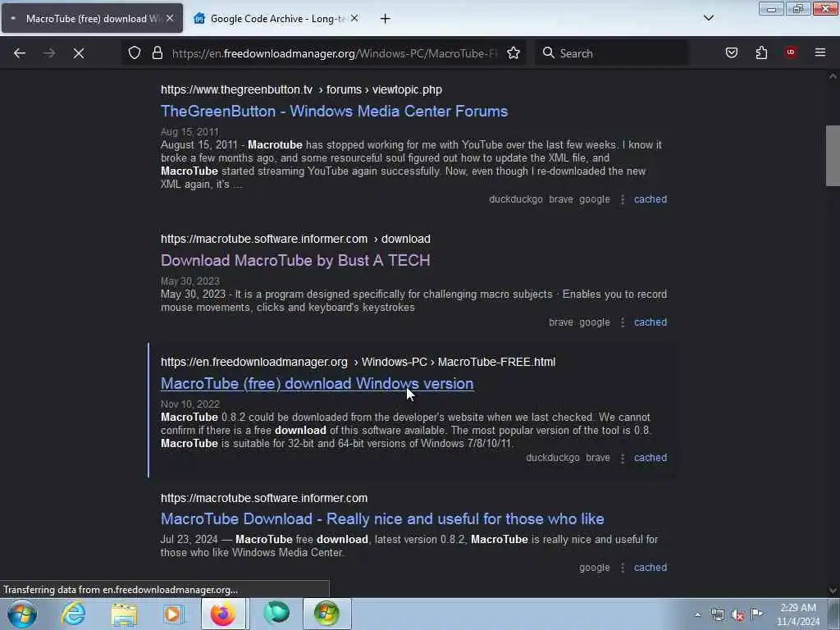Switch to Firefox in the taskbar
The width and height of the screenshot is (840, 630).
(x=223, y=614)
